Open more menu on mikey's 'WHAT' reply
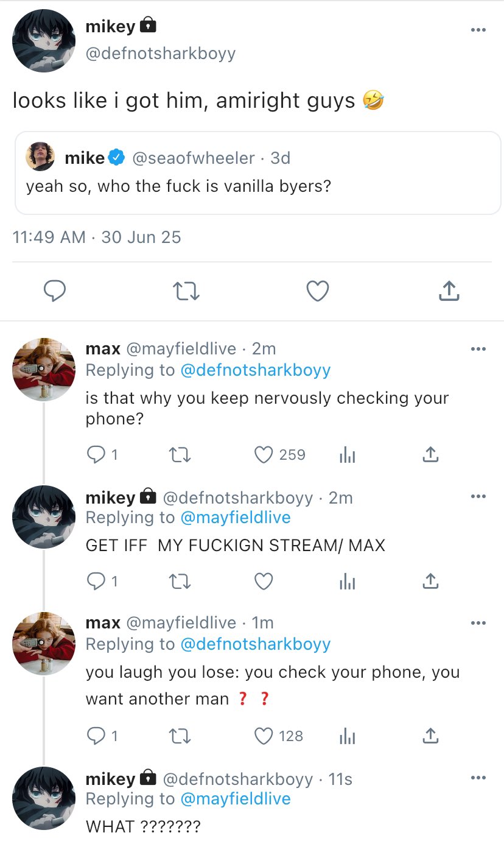Image resolution: width=504 pixels, height=844 pixels. click(478, 778)
